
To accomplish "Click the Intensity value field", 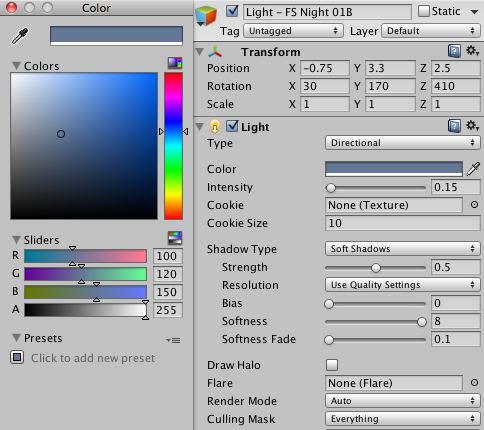I will tap(456, 187).
